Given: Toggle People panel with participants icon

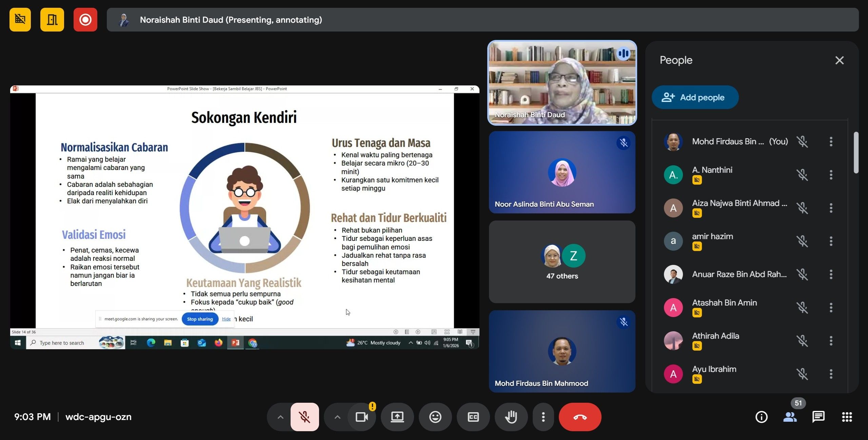Looking at the screenshot, I should [x=790, y=417].
